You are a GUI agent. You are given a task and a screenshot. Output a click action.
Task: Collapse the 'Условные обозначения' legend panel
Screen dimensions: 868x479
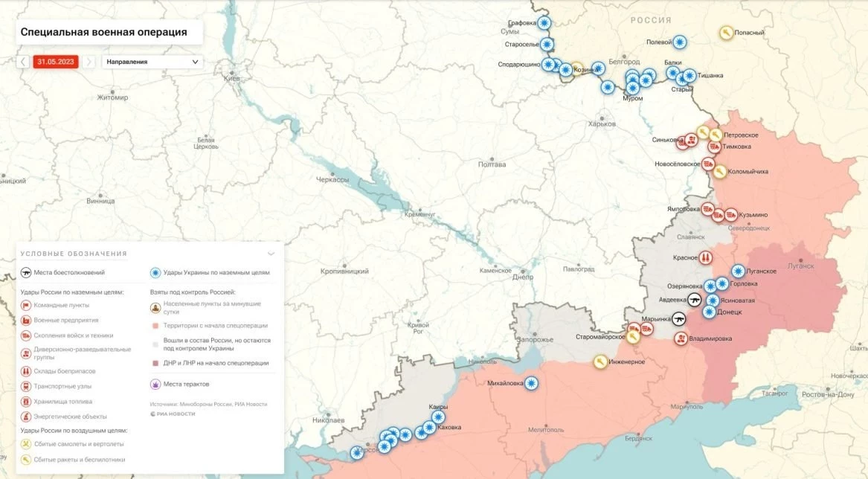point(271,254)
